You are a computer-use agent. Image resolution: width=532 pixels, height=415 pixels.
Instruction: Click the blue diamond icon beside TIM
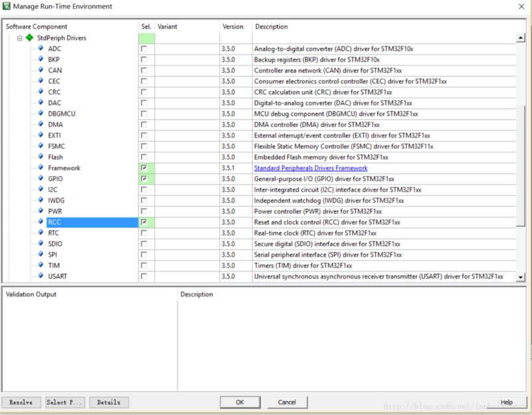pyautogui.click(x=41, y=265)
